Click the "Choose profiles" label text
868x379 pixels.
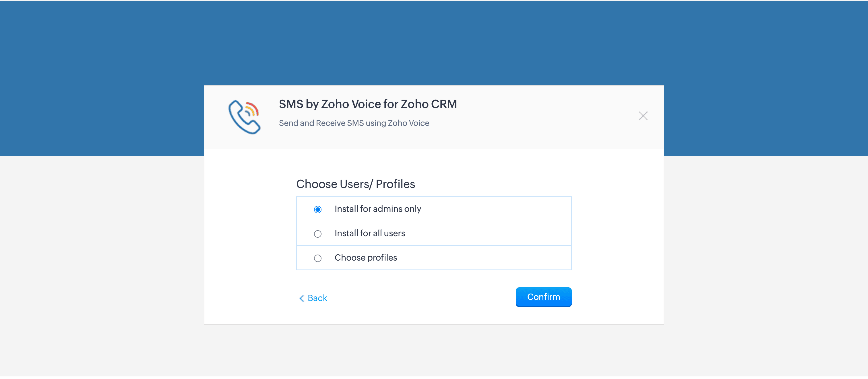click(x=366, y=257)
